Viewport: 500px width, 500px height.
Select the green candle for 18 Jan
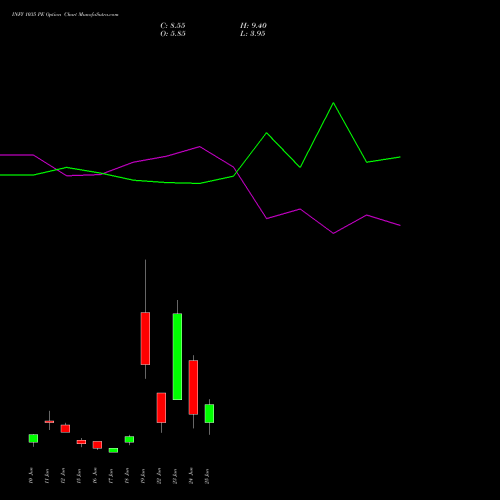(x=129, y=439)
